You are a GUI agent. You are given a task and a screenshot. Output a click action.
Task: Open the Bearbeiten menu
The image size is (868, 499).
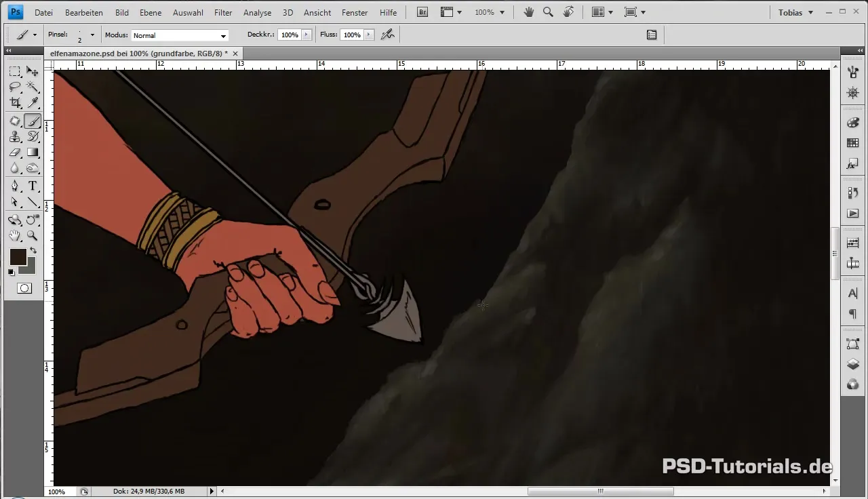(x=84, y=12)
